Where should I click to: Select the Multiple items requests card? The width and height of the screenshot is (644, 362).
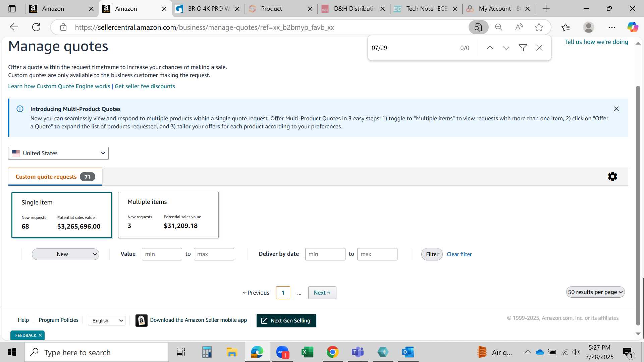click(168, 215)
